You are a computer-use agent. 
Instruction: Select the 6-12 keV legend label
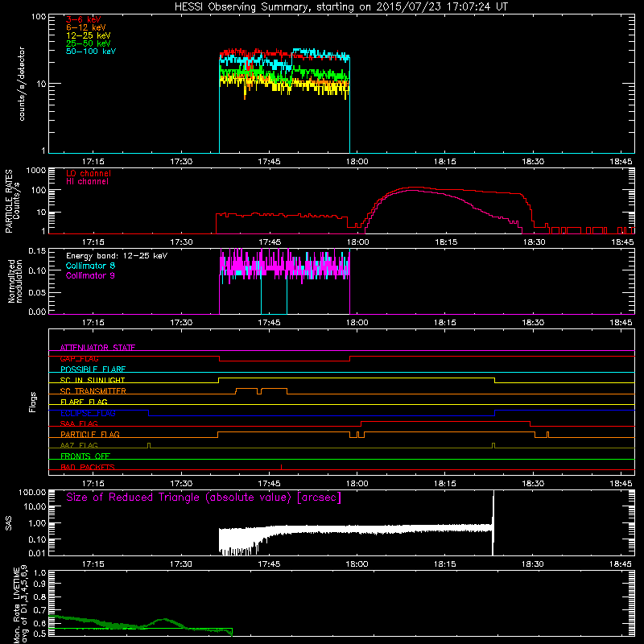(86, 27)
